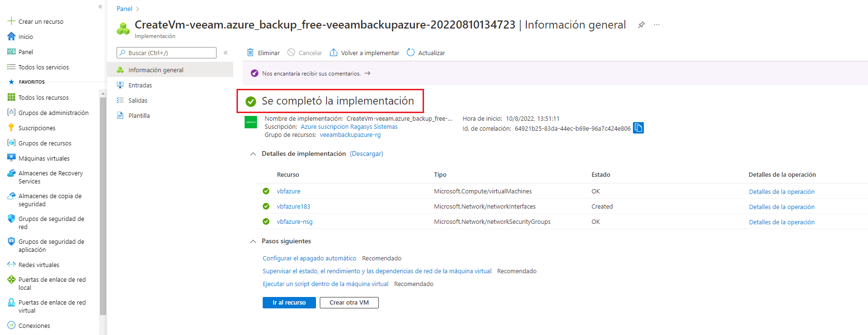Image resolution: width=868 pixels, height=335 pixels.
Task: Click the Crear un recurso plus icon
Action: click(11, 21)
